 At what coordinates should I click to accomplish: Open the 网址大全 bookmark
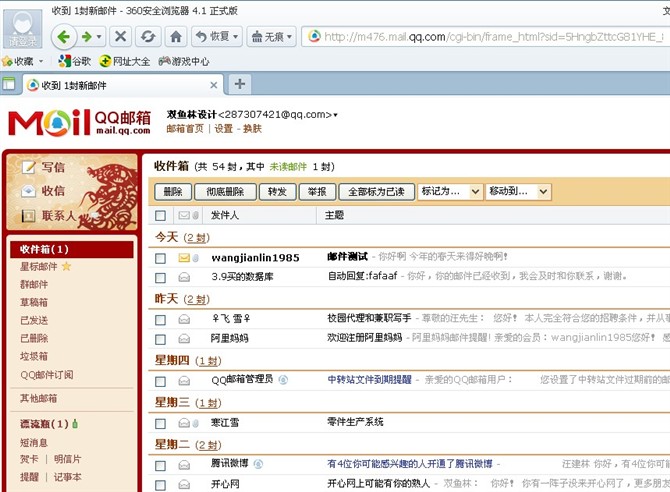(x=124, y=62)
